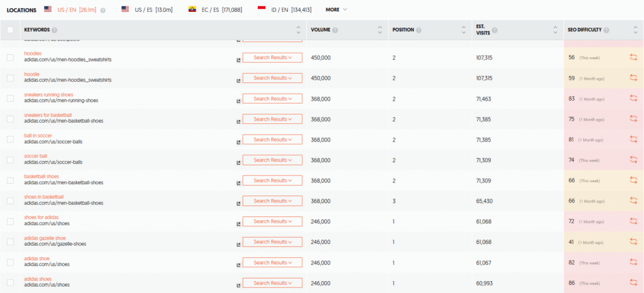Sort table by SEO Difficulty column arrows
This screenshot has width=644, height=293.
(x=635, y=30)
